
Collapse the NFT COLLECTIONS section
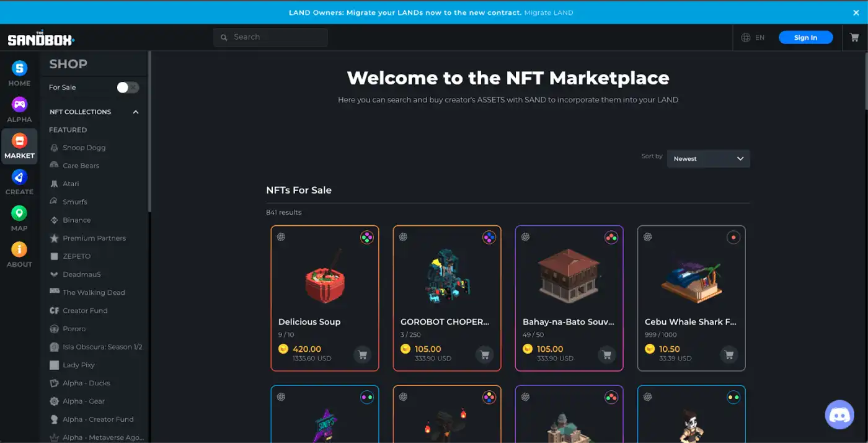[136, 112]
